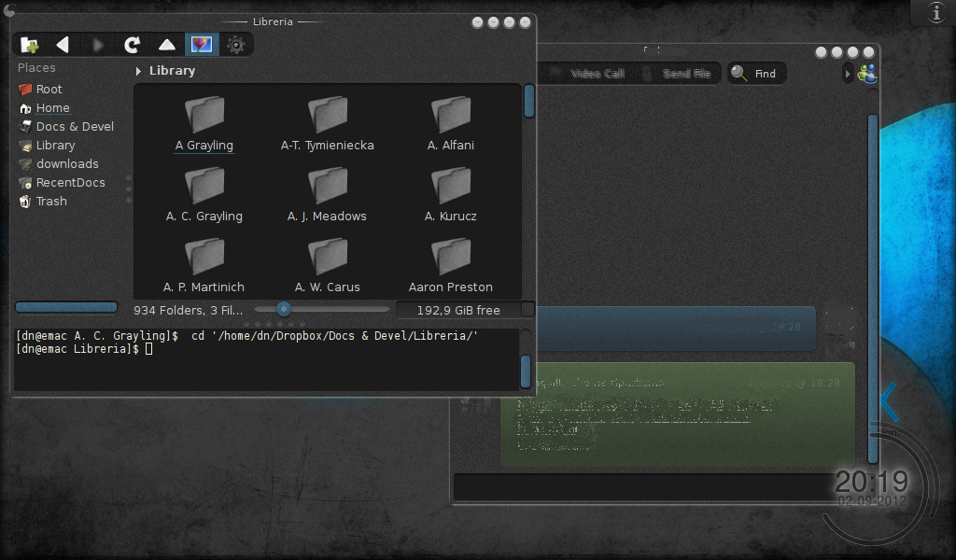The image size is (956, 560).
Task: Select the A. J. Meadows folder
Action: click(x=328, y=194)
